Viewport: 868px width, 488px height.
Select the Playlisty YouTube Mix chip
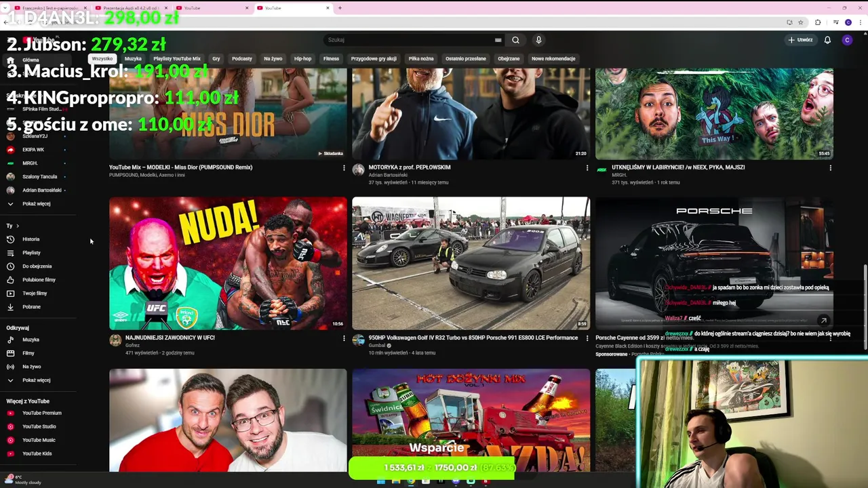177,59
